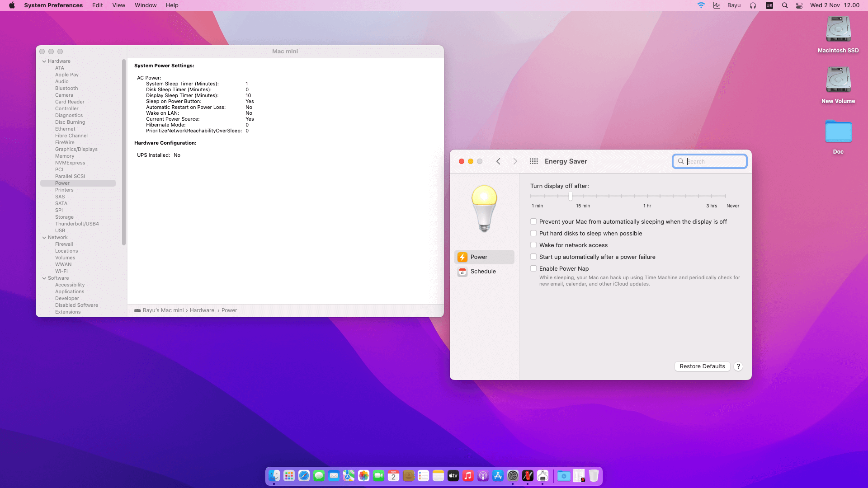The height and width of the screenshot is (488, 868).
Task: Launch Music from the Dock
Action: [x=468, y=476]
